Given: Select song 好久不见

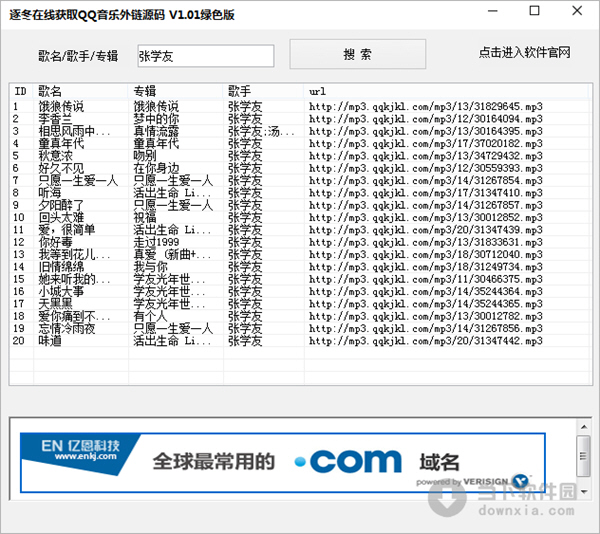Looking at the screenshot, I should tap(61, 168).
